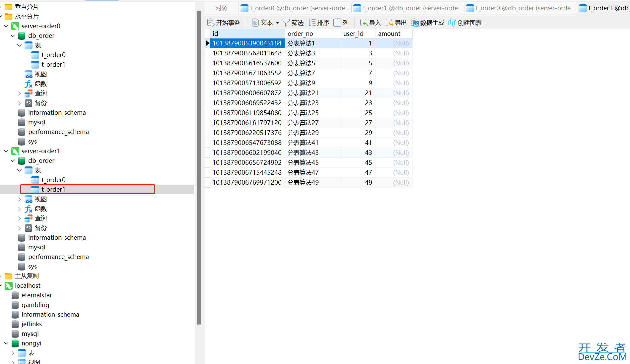Image resolution: width=630 pixels, height=364 pixels.
Task: Expand 查询 under server-order0 db_order
Action: point(19,93)
